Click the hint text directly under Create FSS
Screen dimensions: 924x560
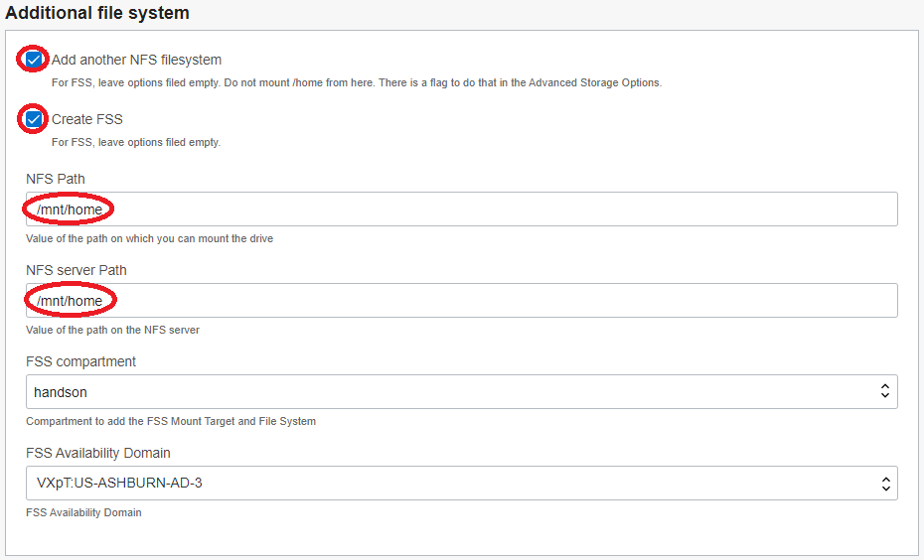pyautogui.click(x=136, y=142)
